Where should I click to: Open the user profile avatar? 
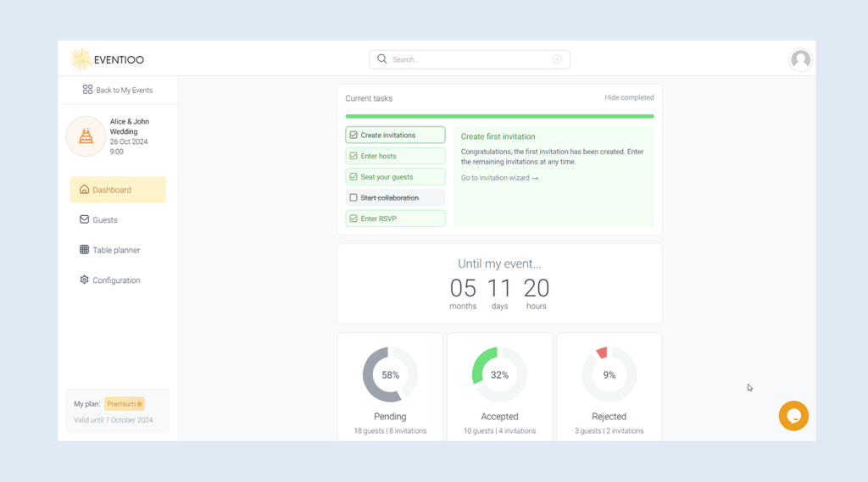(x=800, y=59)
